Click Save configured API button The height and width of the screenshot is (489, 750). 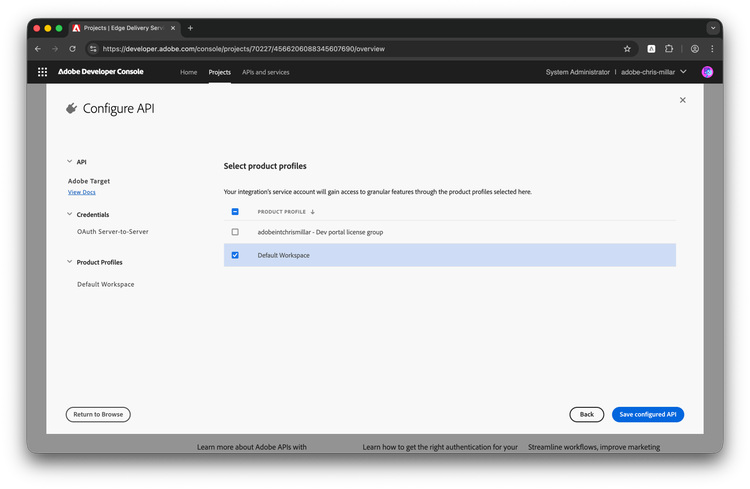[x=647, y=414]
